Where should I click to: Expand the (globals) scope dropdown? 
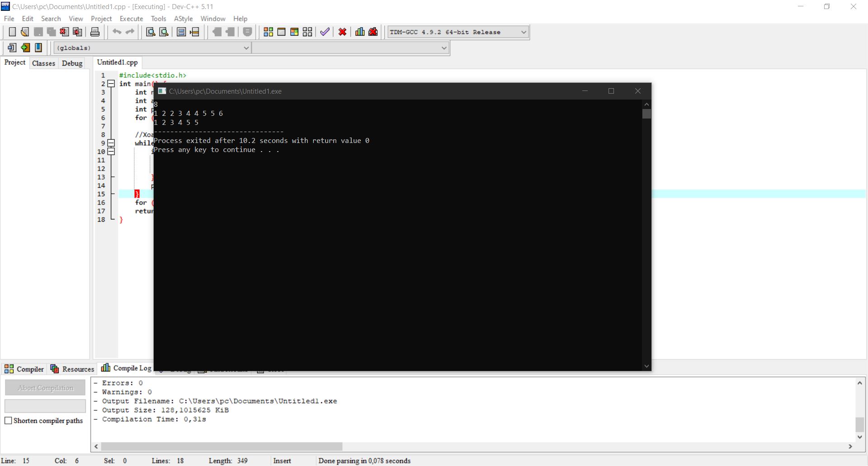click(246, 48)
